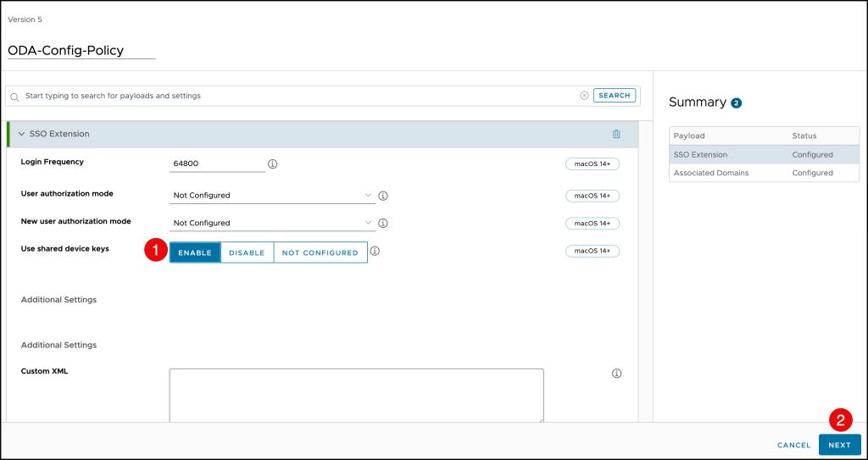The height and width of the screenshot is (460, 868).
Task: Click the magnifier icon in search bar
Action: pos(14,97)
